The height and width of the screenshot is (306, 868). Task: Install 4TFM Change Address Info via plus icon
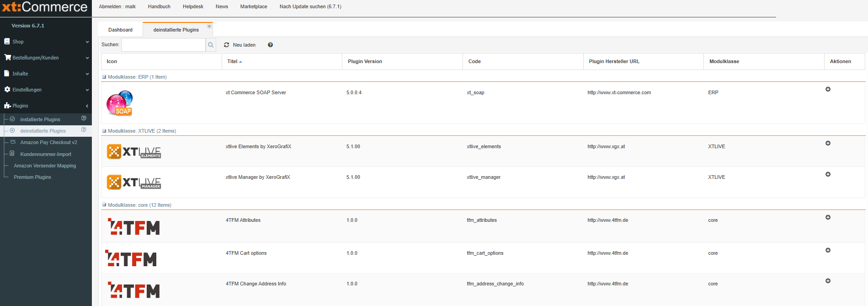click(x=828, y=281)
